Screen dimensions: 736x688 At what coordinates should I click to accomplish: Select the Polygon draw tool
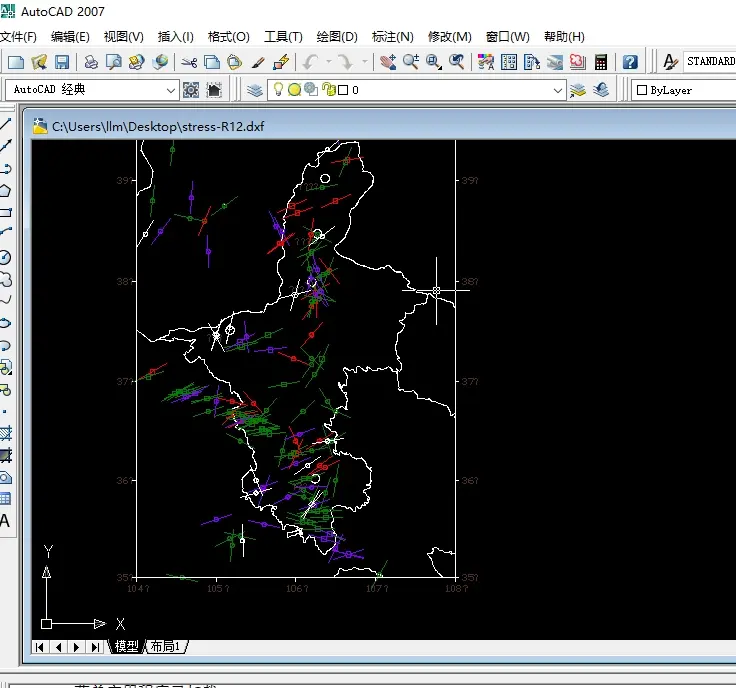click(x=5, y=191)
